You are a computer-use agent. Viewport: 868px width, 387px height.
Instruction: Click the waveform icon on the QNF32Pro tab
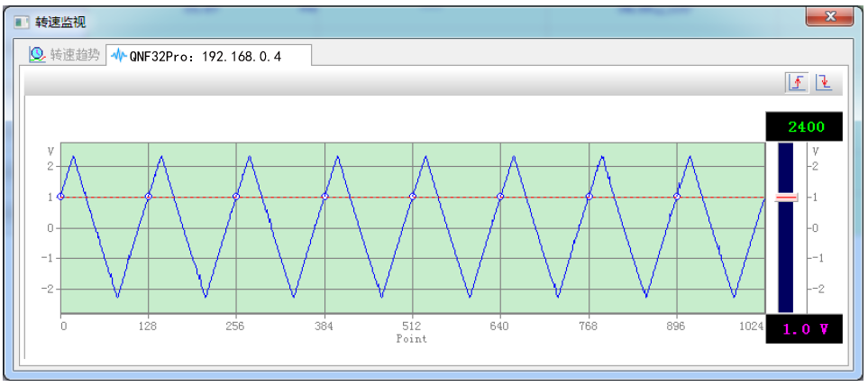pos(119,56)
